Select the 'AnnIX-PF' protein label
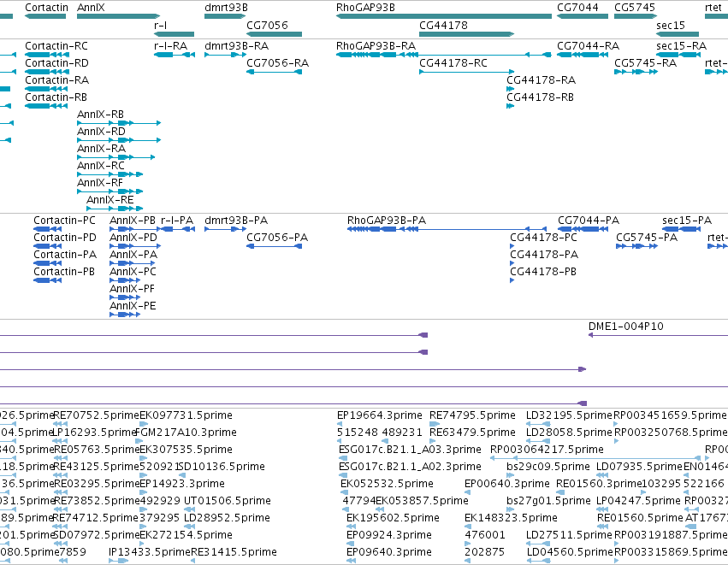This screenshot has width=728, height=565. tap(132, 289)
